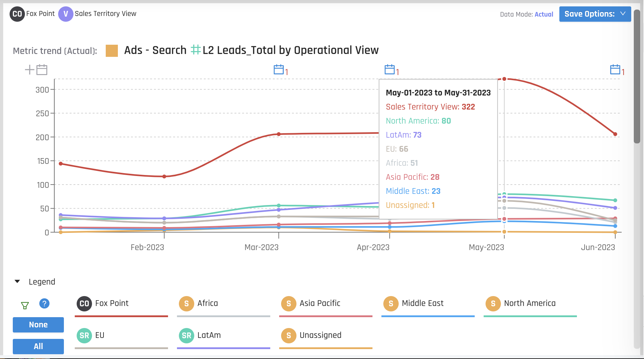Click the red Fox Point line swatch

pyautogui.click(x=121, y=316)
